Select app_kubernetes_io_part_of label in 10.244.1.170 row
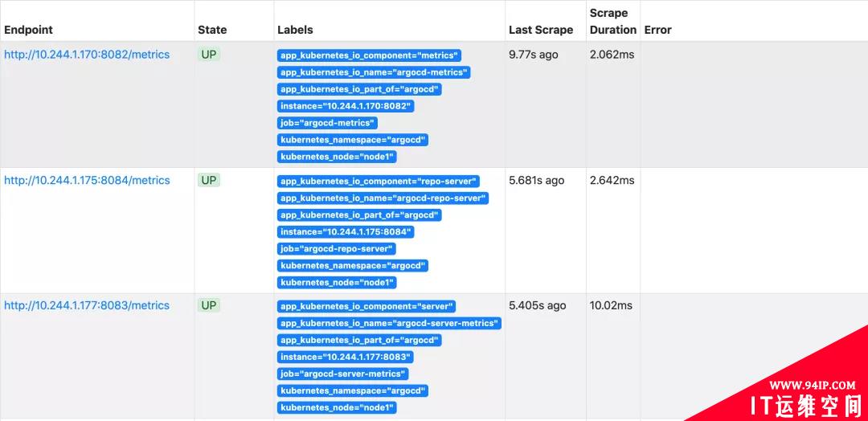 [x=359, y=90]
